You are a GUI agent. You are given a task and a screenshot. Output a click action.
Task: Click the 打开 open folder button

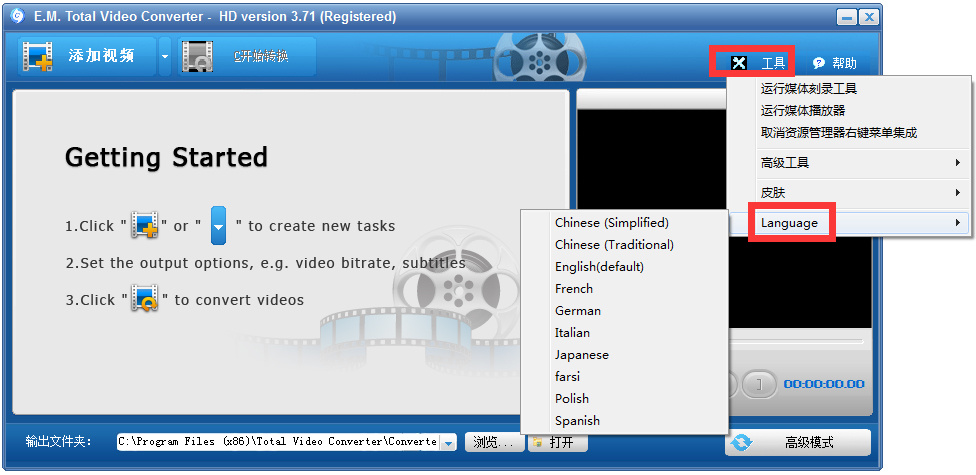coord(558,443)
